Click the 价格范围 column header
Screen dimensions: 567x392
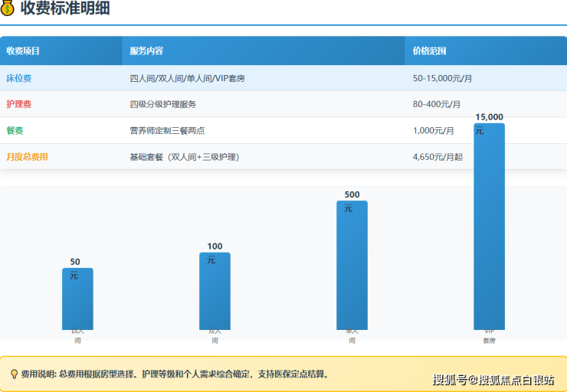(429, 51)
